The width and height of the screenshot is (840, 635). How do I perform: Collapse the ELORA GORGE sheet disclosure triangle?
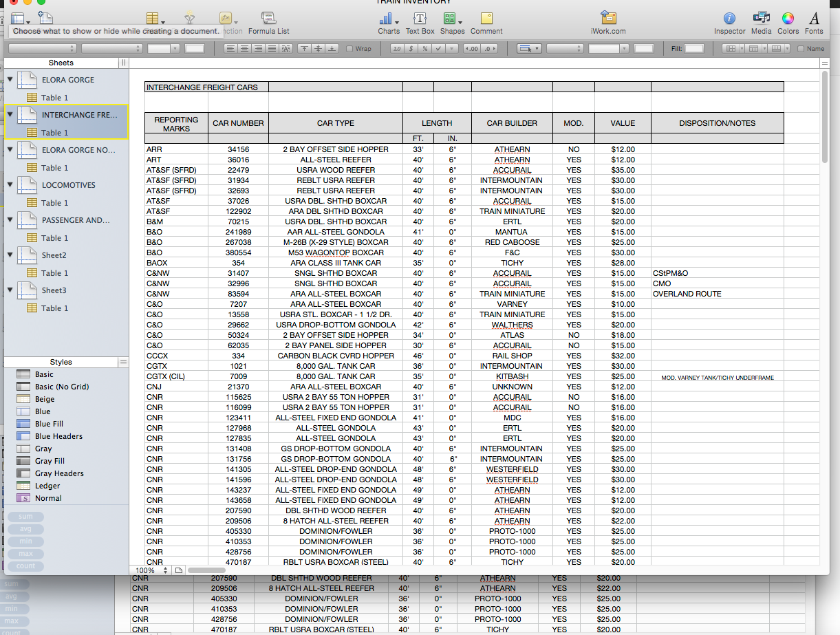[8, 79]
